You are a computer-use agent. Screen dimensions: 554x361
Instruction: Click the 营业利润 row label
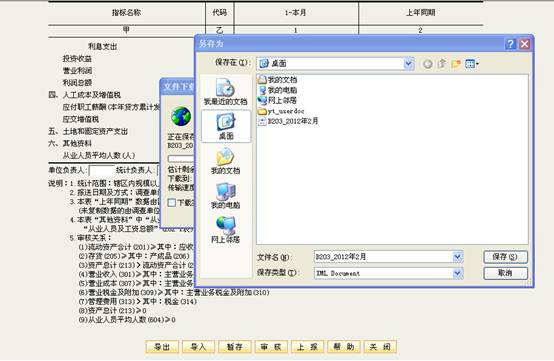(x=77, y=70)
